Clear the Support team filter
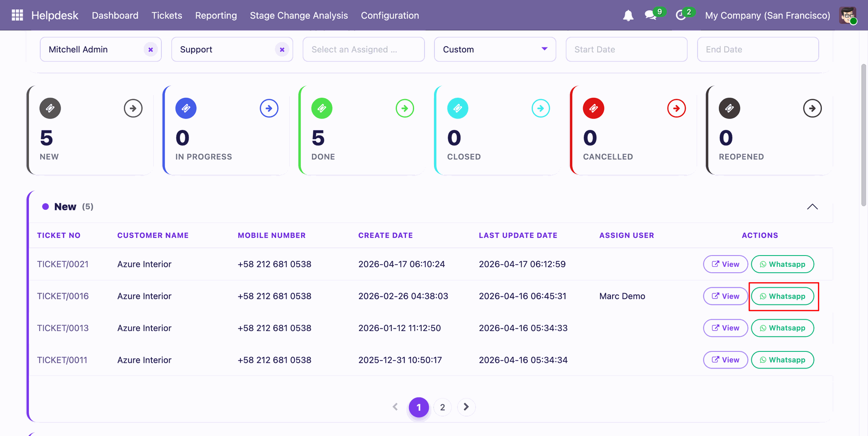This screenshot has width=868, height=436. (x=282, y=50)
